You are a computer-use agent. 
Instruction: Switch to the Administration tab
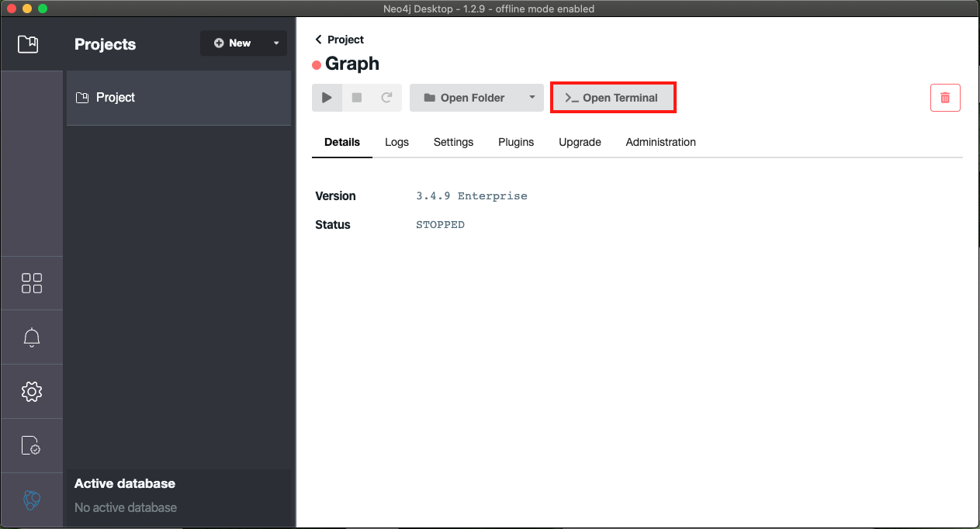(660, 142)
